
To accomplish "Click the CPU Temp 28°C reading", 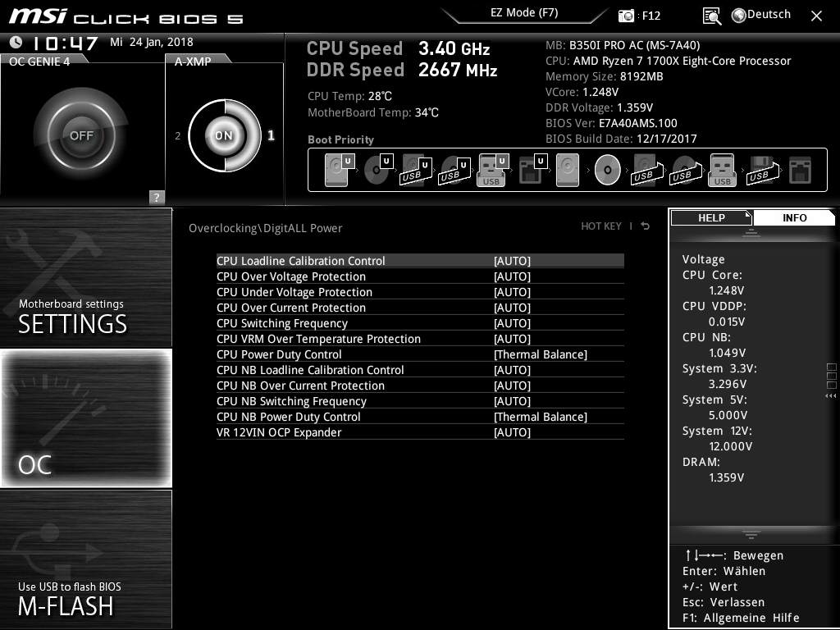I will 349,96.
